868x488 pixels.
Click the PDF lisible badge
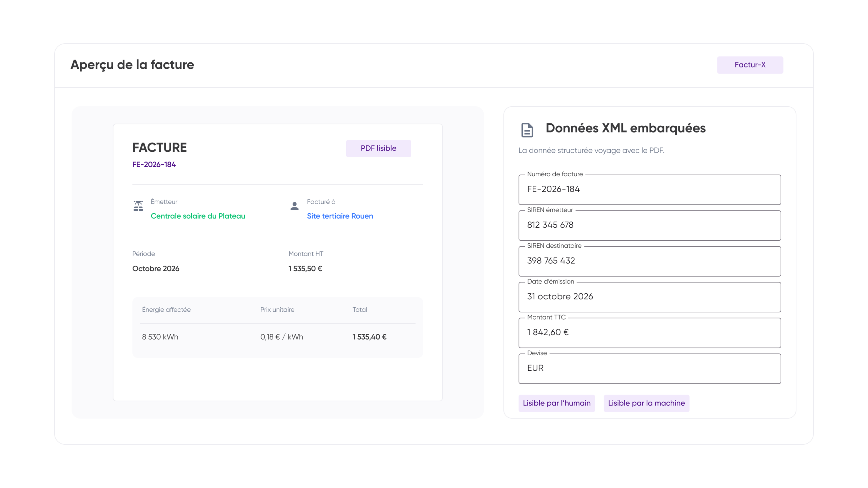pyautogui.click(x=378, y=148)
